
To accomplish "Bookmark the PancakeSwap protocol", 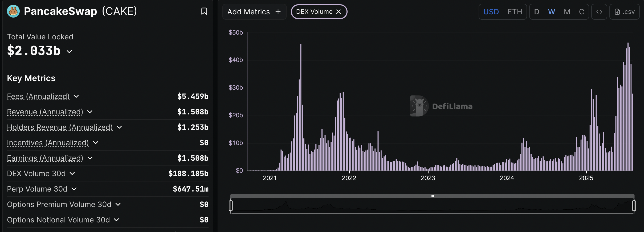I will pos(204,11).
